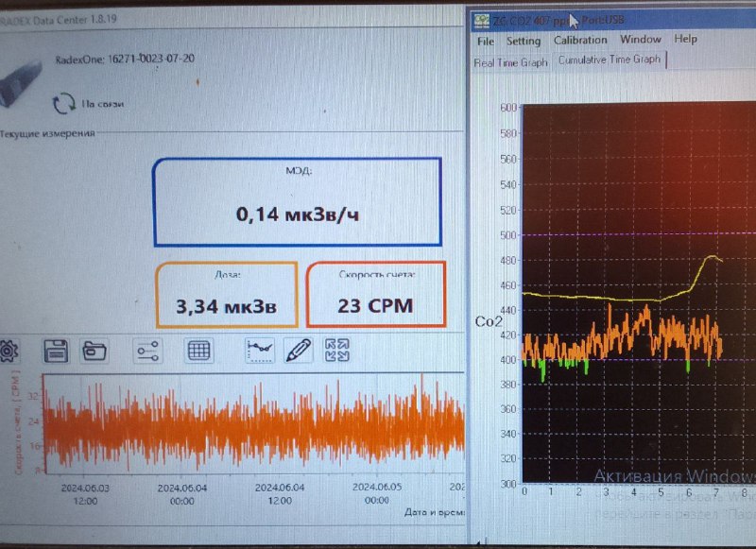Click the 2024.06.05 00:00 axis label
Image resolution: width=756 pixels, height=549 pixels.
376,493
